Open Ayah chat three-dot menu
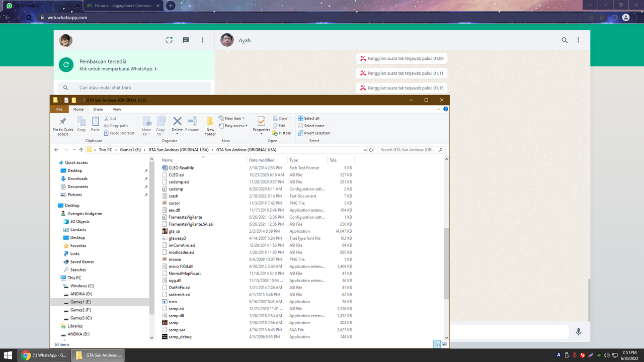644x362 pixels. [578, 40]
